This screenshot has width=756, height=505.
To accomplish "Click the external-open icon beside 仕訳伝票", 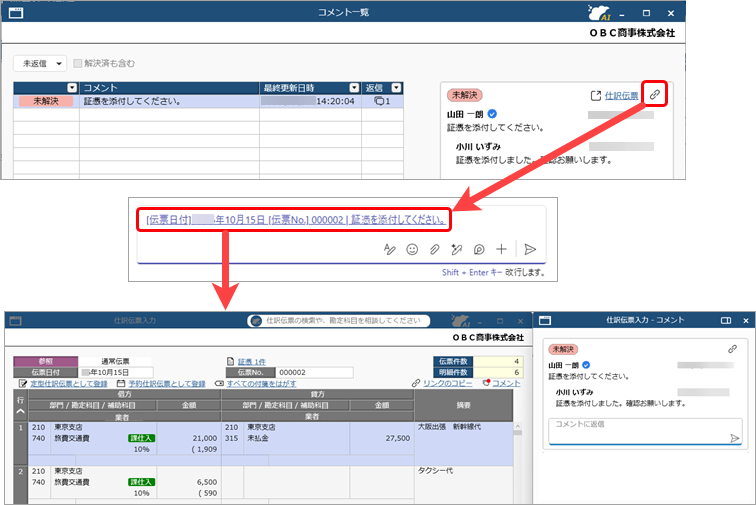I will (596, 96).
